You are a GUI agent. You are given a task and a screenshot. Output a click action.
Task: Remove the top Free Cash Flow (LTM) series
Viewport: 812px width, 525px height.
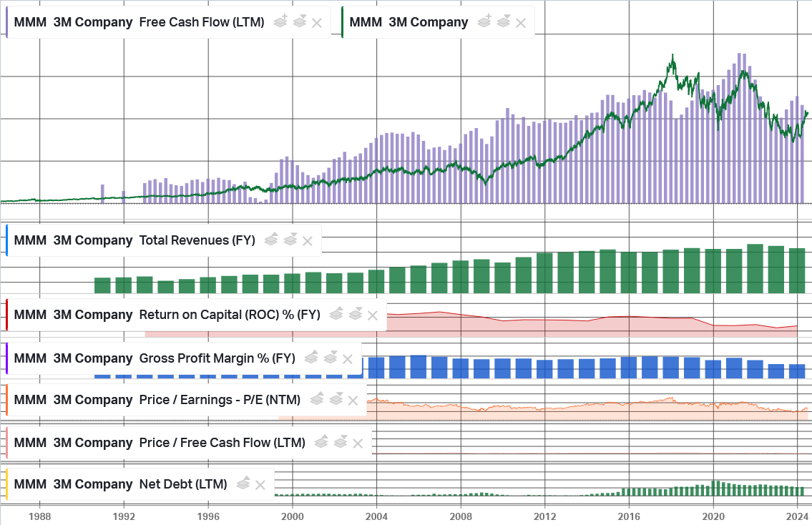(317, 23)
